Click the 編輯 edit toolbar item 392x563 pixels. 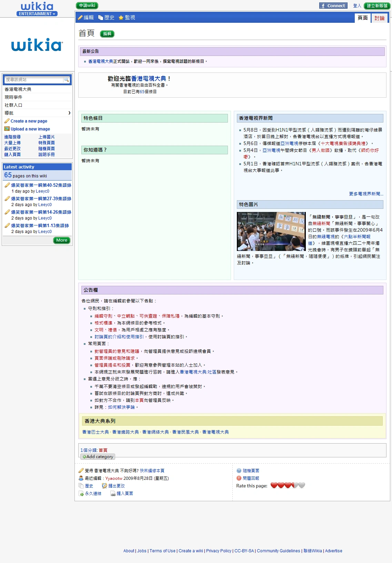click(x=86, y=18)
